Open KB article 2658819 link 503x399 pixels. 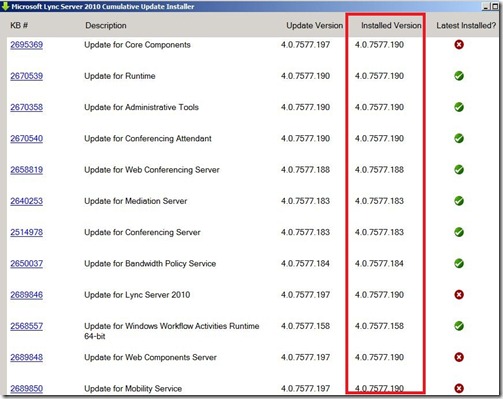(26, 170)
